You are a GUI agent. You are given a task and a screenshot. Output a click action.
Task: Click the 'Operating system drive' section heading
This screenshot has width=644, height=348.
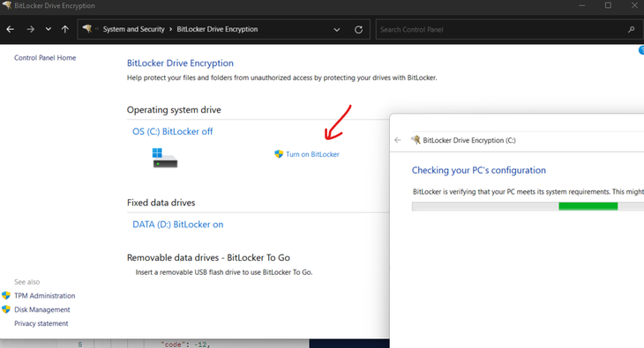[174, 110]
